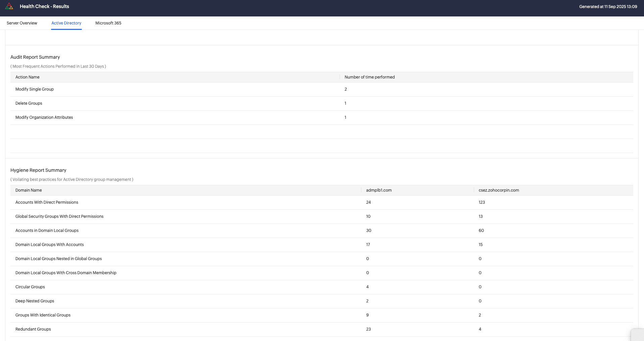Screen dimensions: 644x341
Task: Click the Action Name column header
Action: [x=27, y=77]
